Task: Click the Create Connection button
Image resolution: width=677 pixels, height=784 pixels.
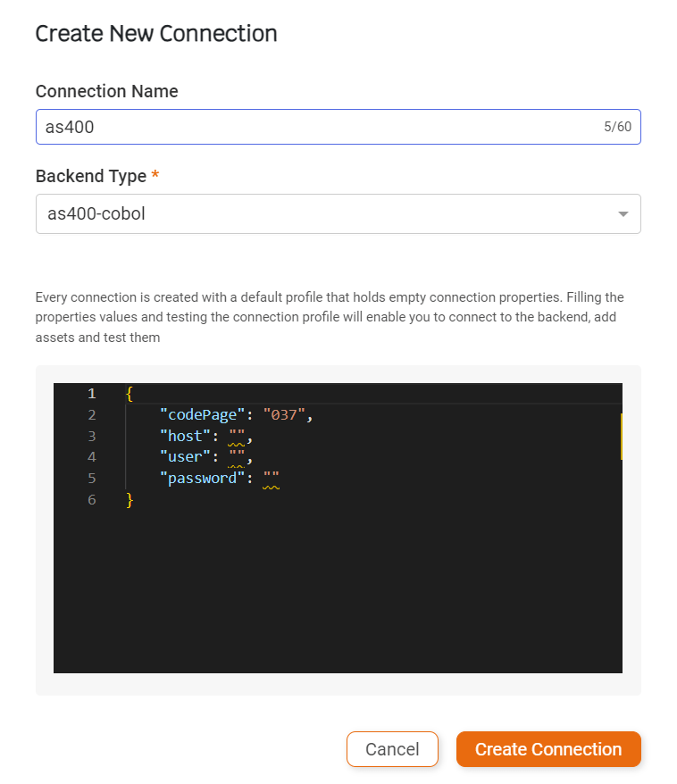Action: [548, 749]
